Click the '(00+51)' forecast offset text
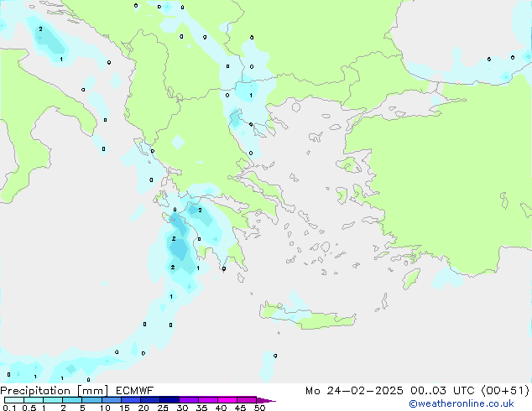Viewport: 532px width, 411px height. click(505, 391)
